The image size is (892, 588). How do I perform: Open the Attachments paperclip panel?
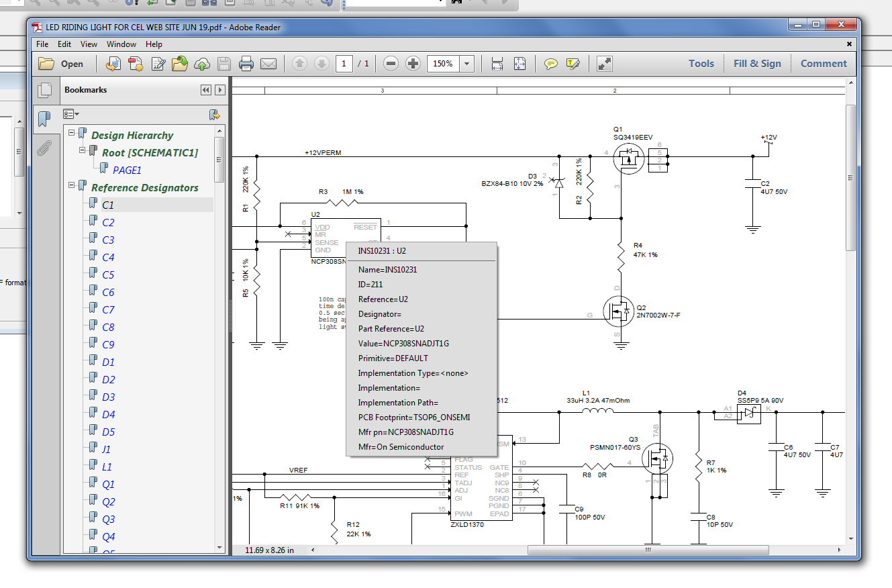(44, 148)
